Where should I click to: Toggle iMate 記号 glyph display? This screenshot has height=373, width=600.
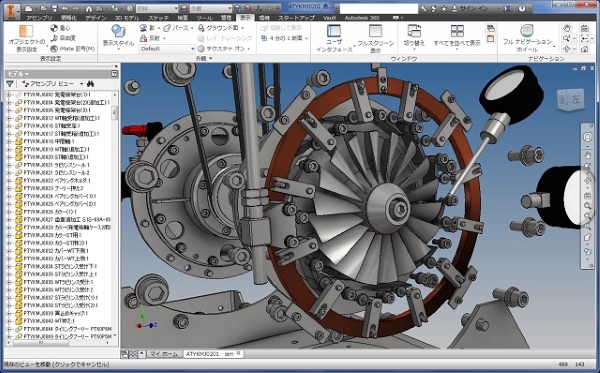72,49
